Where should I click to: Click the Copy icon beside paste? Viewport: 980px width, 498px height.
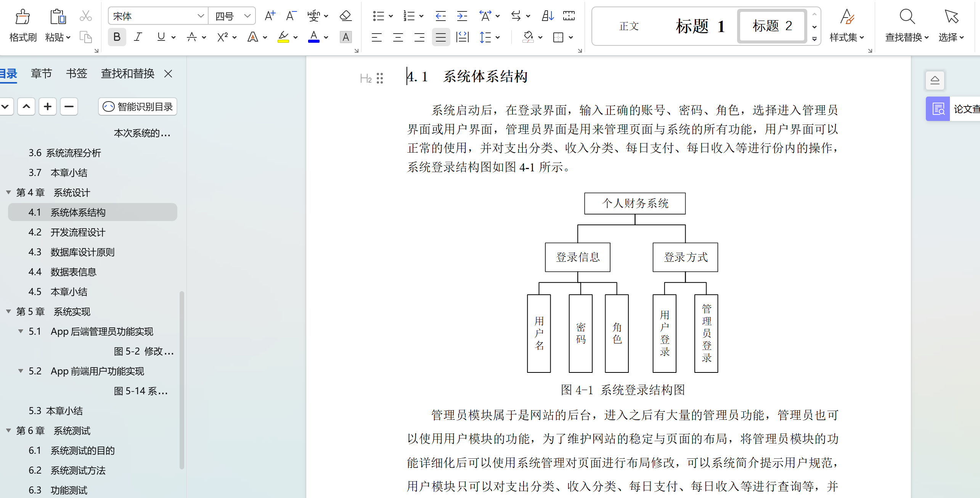click(x=86, y=37)
